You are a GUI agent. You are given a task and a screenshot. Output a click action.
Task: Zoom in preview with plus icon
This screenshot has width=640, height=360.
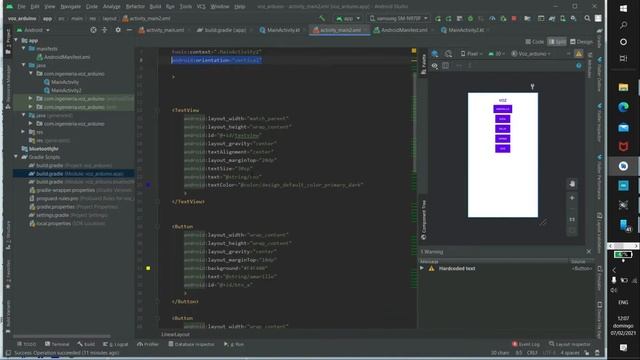[x=572, y=198]
